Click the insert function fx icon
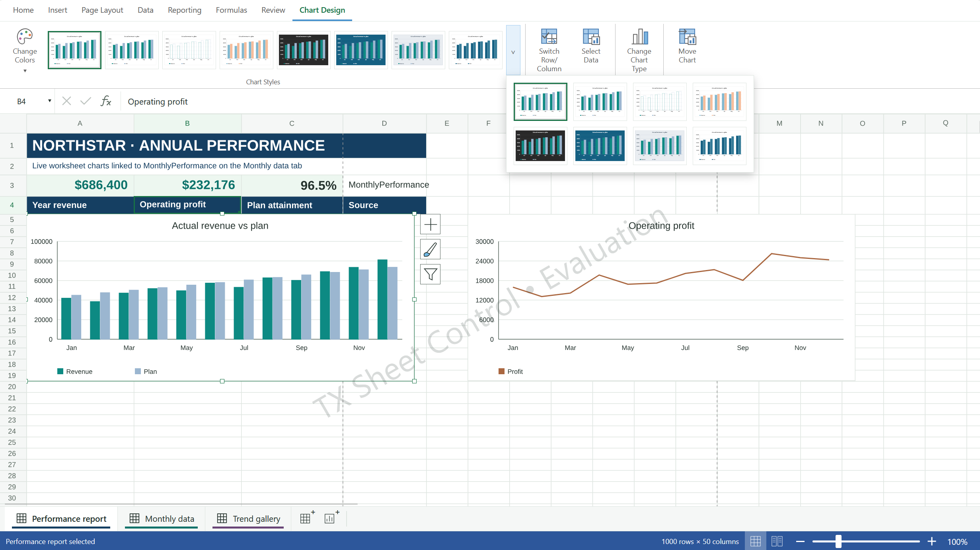This screenshot has height=550, width=980. (106, 101)
